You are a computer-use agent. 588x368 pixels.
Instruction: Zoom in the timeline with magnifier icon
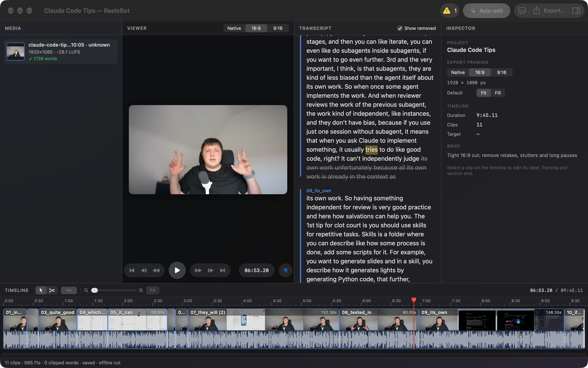(141, 290)
